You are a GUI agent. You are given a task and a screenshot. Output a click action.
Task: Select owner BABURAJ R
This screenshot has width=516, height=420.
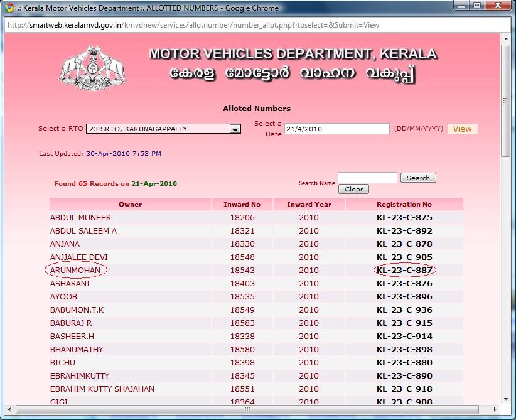pyautogui.click(x=71, y=323)
